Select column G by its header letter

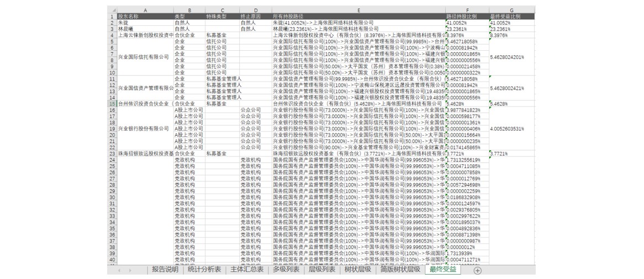click(x=511, y=10)
